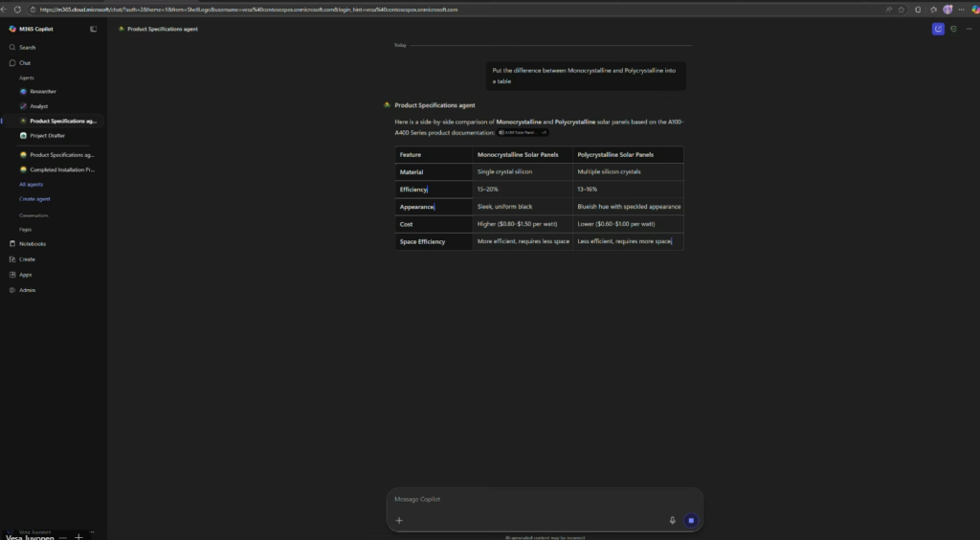Open Search in the left sidebar
The image size is (980, 540).
coord(27,47)
